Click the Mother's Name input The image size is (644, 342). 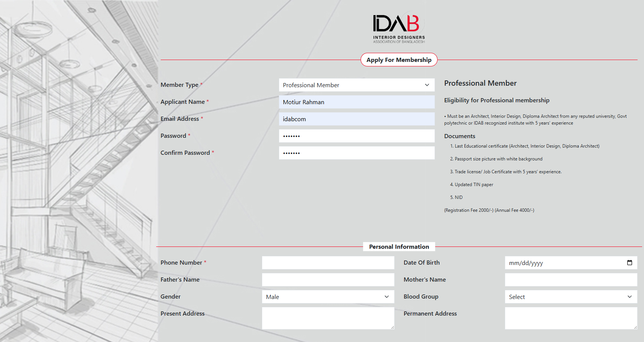(x=570, y=280)
